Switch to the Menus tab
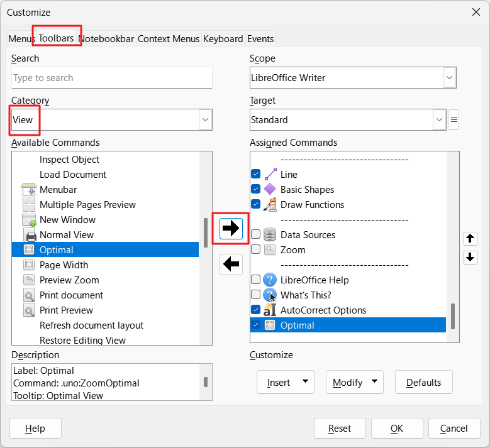This screenshot has width=490, height=448. (21, 39)
